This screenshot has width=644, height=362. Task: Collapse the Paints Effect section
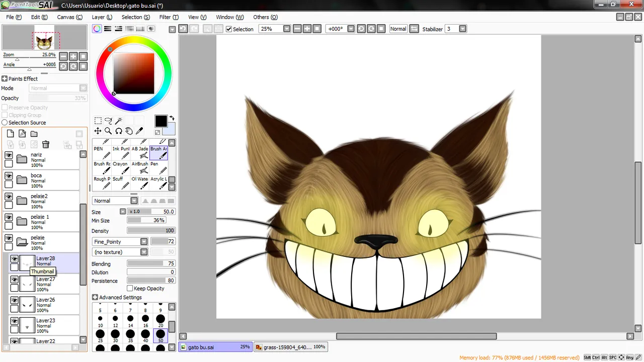[4, 79]
